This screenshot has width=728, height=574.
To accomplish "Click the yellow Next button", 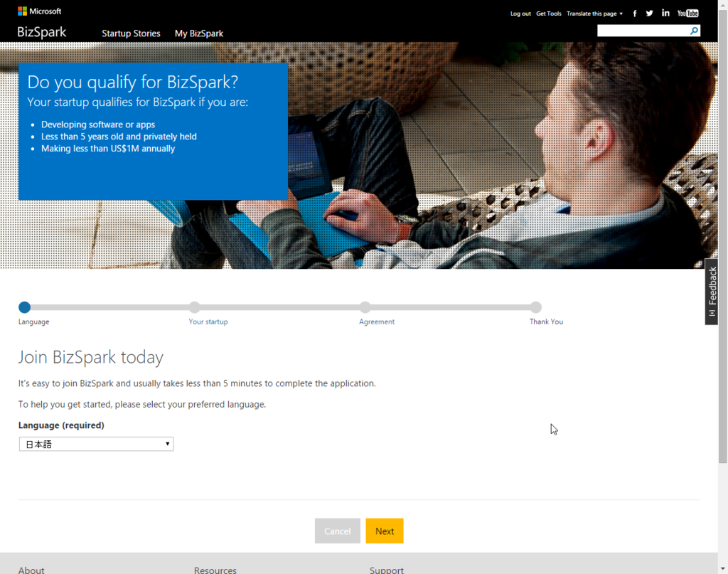I will pos(385,531).
